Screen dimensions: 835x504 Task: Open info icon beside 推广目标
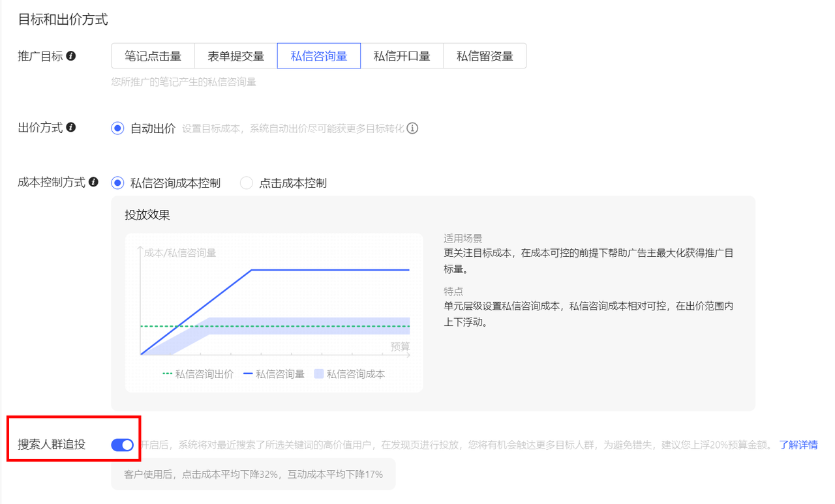coord(71,56)
